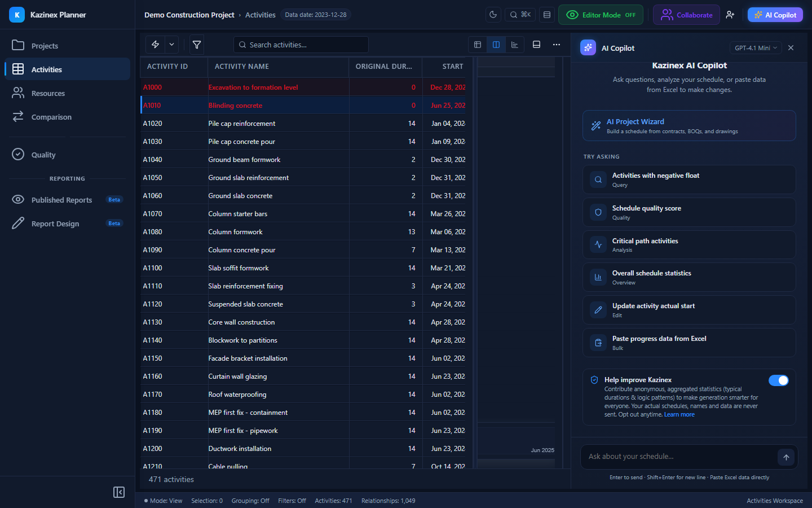
Task: Click the Collaborate button
Action: [686, 15]
